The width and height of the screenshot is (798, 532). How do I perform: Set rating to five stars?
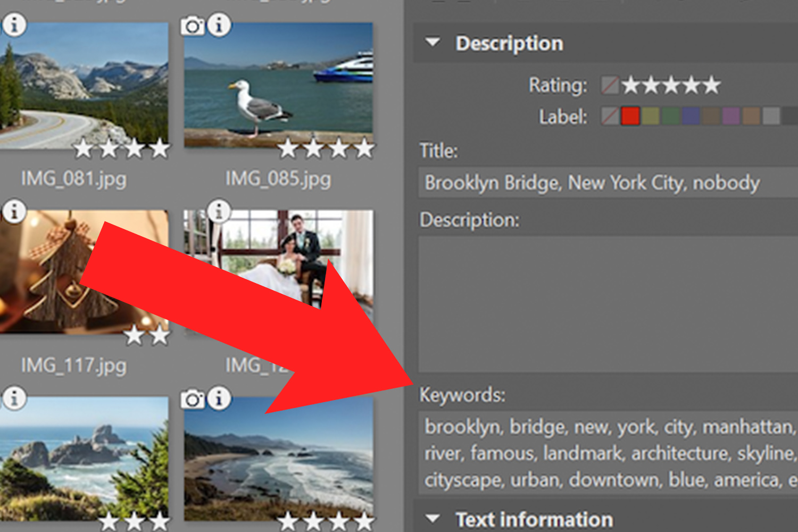(x=711, y=85)
